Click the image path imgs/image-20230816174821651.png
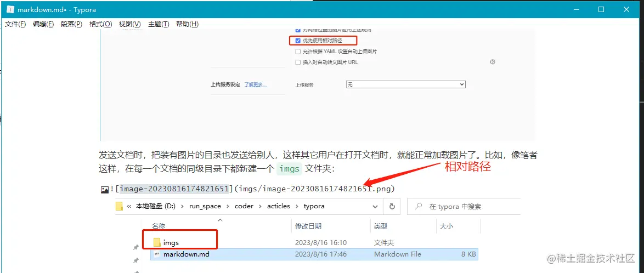The width and height of the screenshot is (644, 273). click(314, 189)
